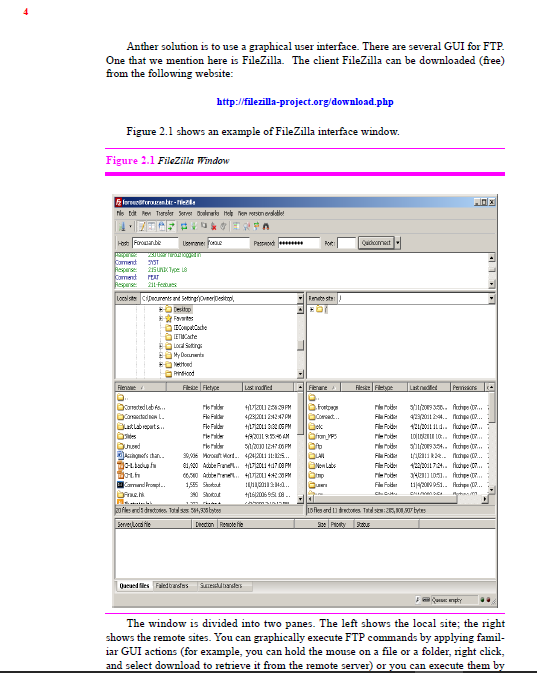Select the Assignments Word document icon
Image resolution: width=537 pixels, height=673 pixels.
click(x=121, y=455)
